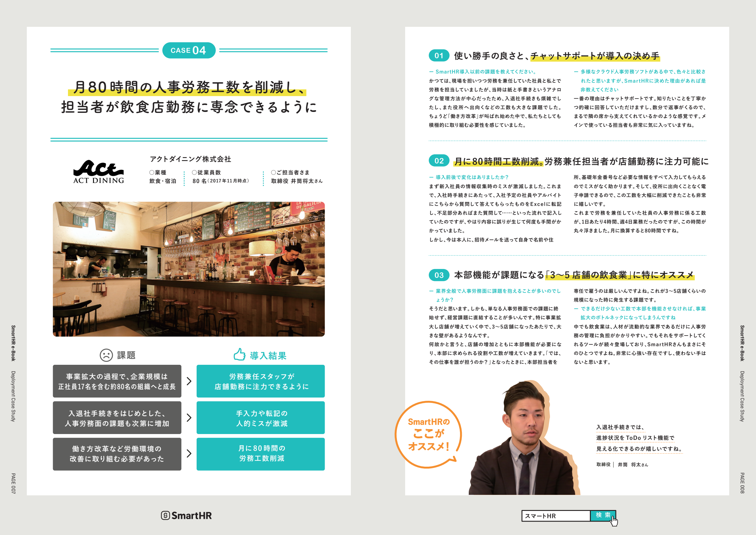The width and height of the screenshot is (756, 535).
Task: Click the left margin SmartHR e-Book label
Action: [13, 343]
